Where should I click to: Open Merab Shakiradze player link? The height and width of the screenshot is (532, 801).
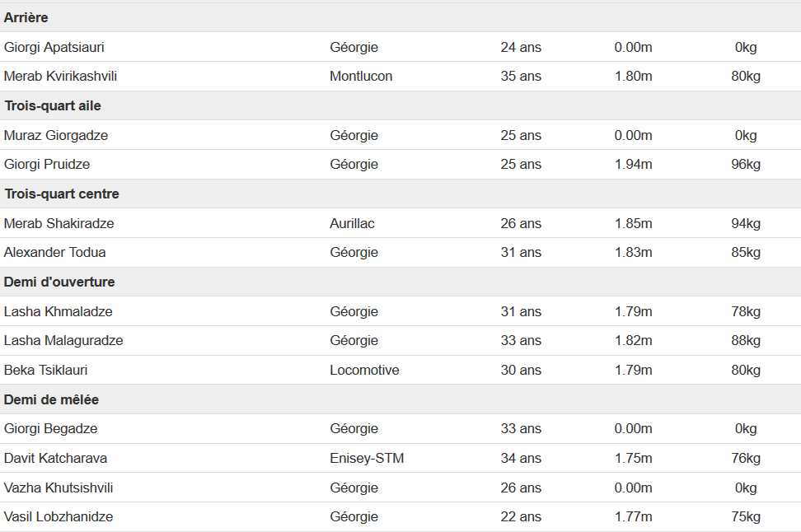(59, 224)
